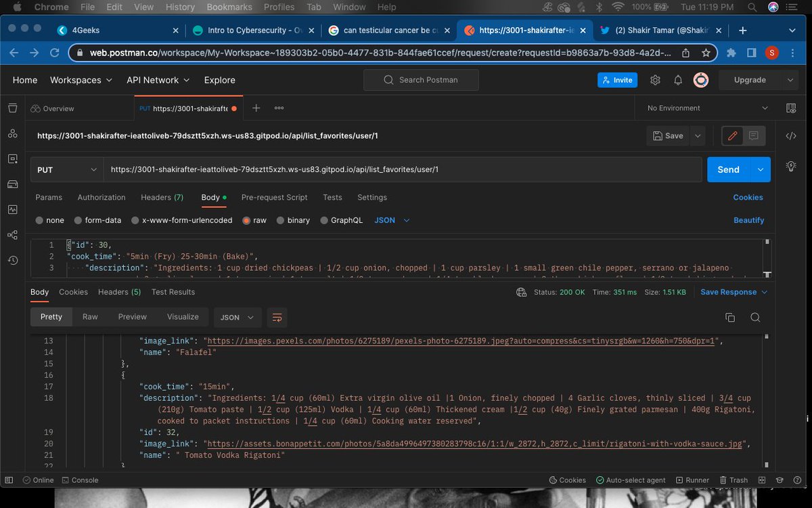The width and height of the screenshot is (812, 508).
Task: Click the network globe icon
Action: (521, 293)
